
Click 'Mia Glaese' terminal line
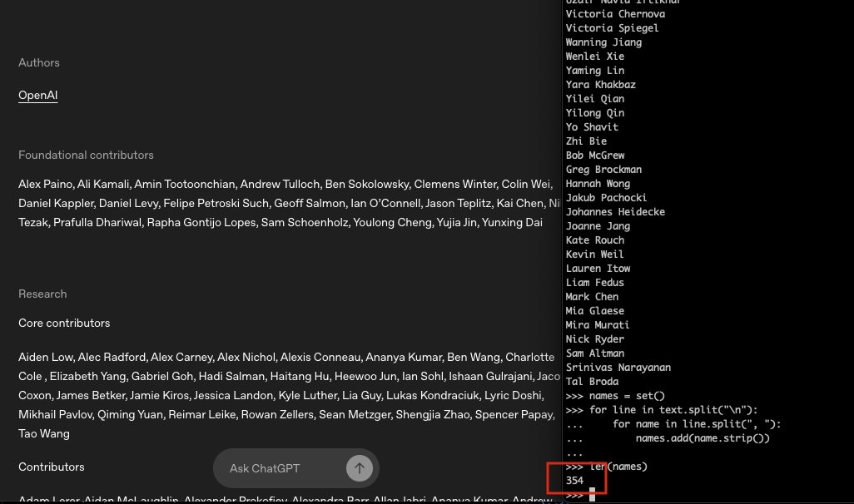tap(595, 311)
